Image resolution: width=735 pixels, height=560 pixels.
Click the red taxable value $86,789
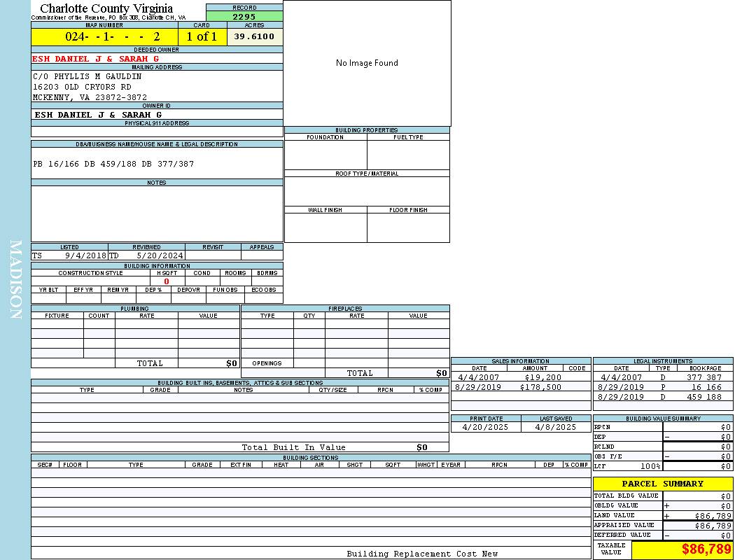click(706, 549)
